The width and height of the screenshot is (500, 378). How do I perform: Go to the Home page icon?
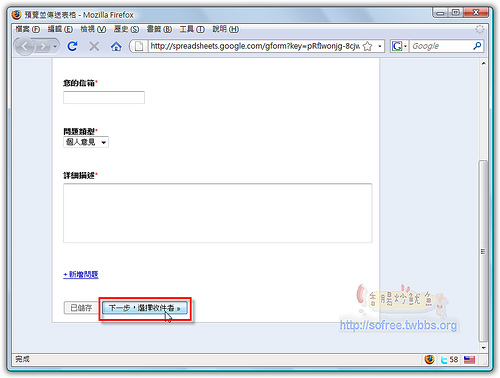pyautogui.click(x=116, y=46)
